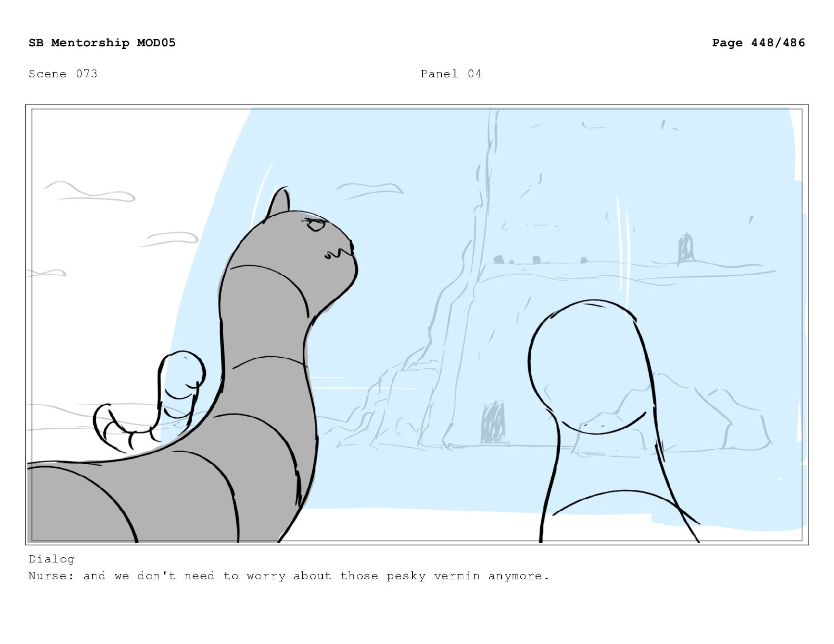Click the 'SB Mentorship MOD05' title text

tap(102, 43)
